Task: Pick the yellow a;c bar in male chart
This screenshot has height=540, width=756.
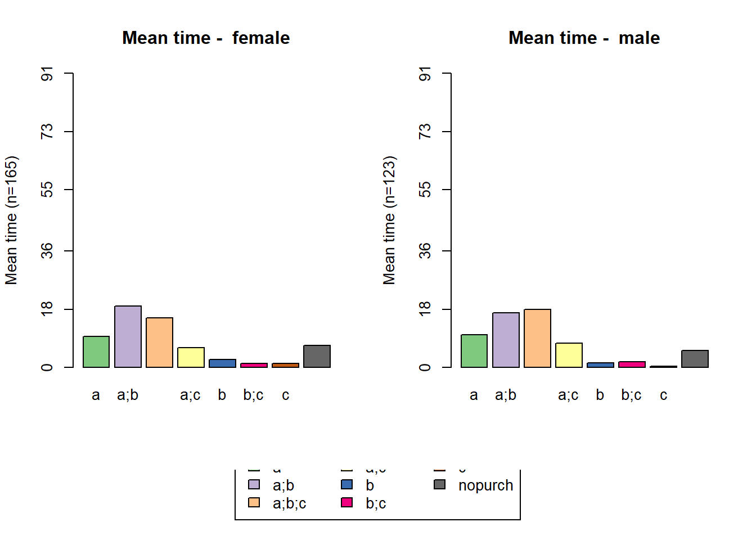Action: click(x=569, y=355)
